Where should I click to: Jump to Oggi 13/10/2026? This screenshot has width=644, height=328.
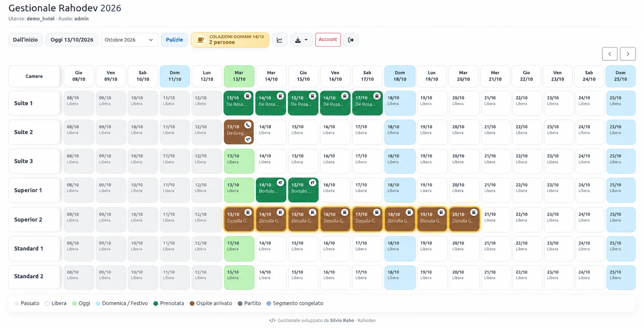(72, 40)
